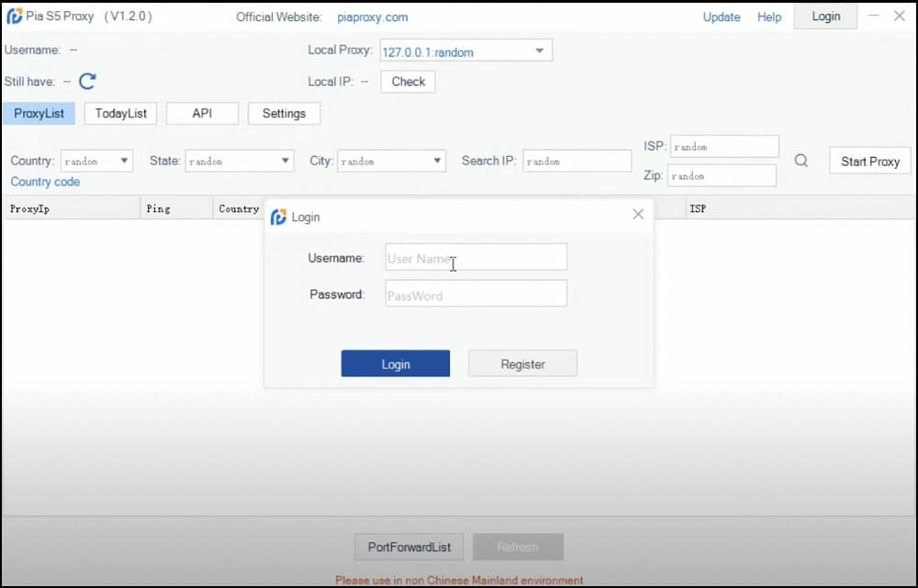Click the Login dialog logo icon
This screenshot has height=588, width=918.
tap(278, 217)
